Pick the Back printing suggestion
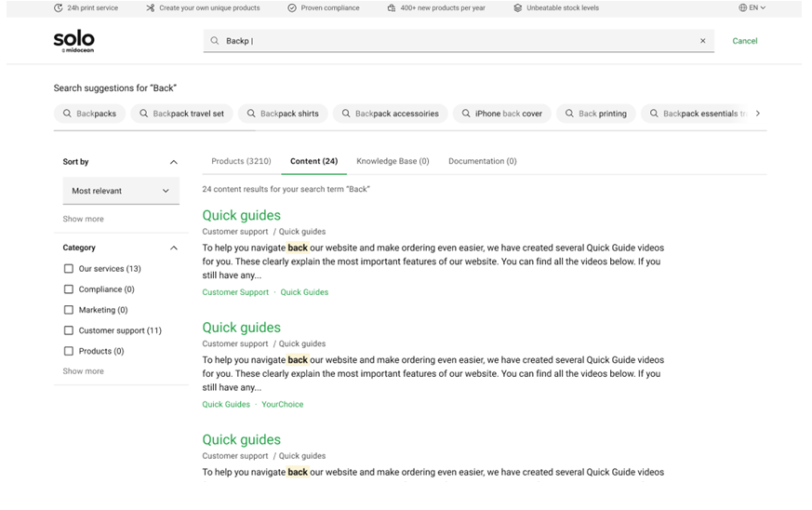This screenshot has width=812, height=510. click(596, 114)
